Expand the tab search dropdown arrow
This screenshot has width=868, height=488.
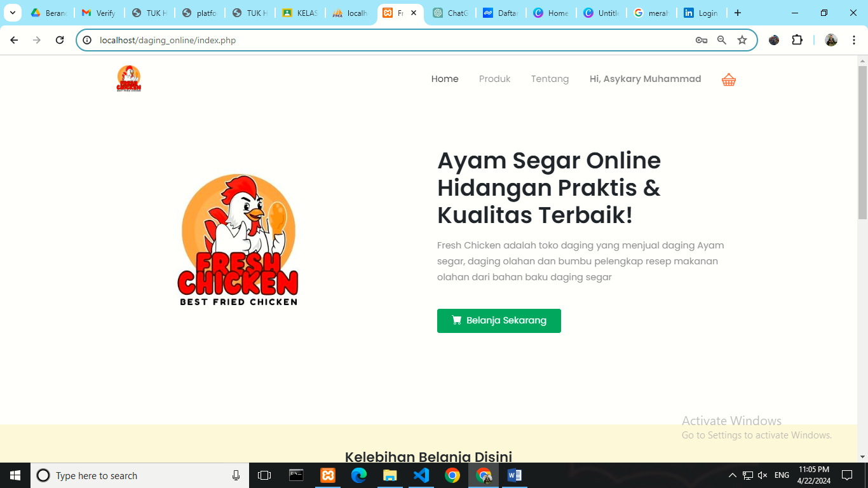[x=12, y=13]
